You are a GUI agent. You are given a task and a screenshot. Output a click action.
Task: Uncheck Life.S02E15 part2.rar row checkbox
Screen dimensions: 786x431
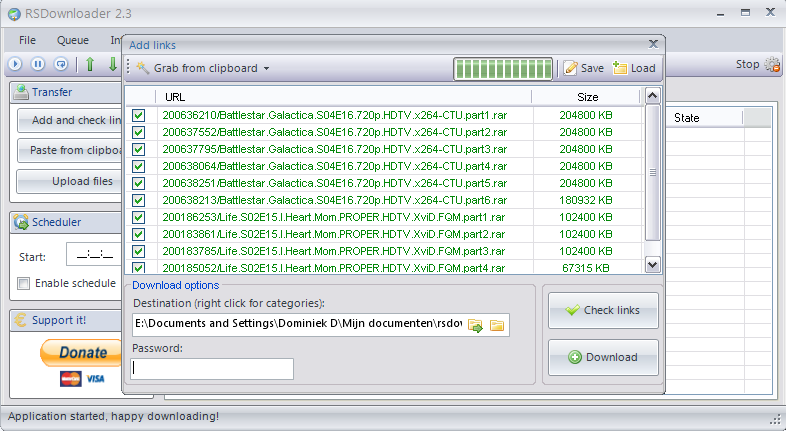(x=138, y=235)
